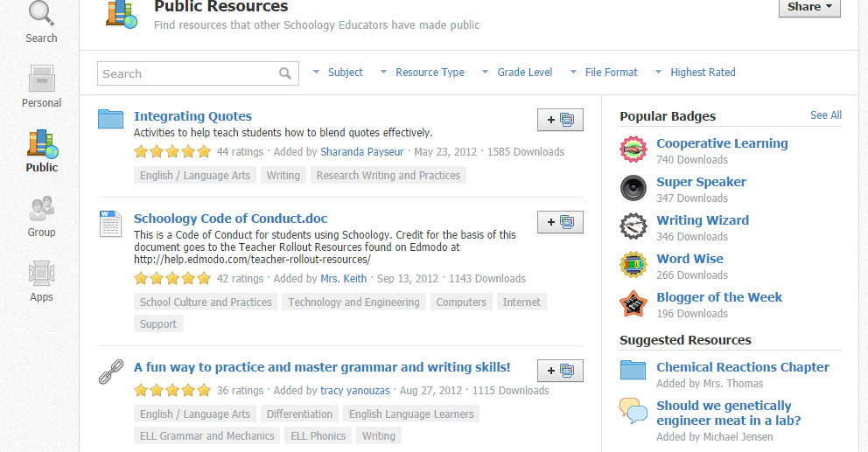Click See All popular badges

[826, 115]
